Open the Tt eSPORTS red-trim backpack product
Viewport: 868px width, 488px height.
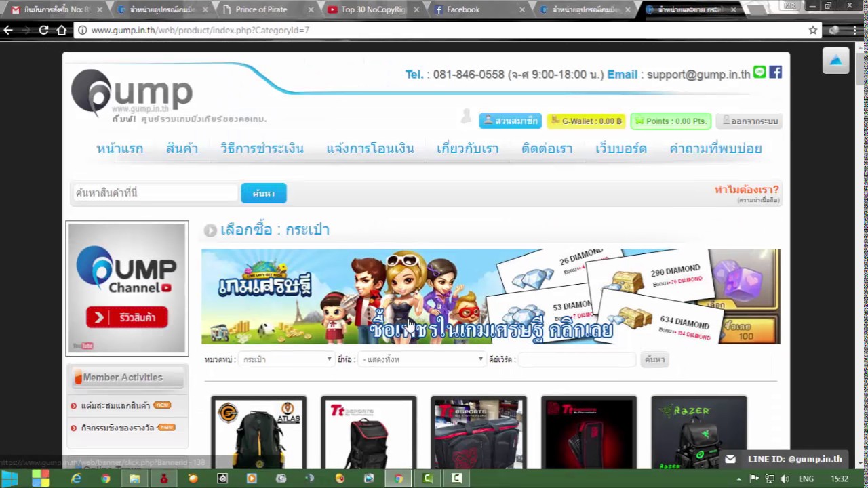(x=368, y=432)
